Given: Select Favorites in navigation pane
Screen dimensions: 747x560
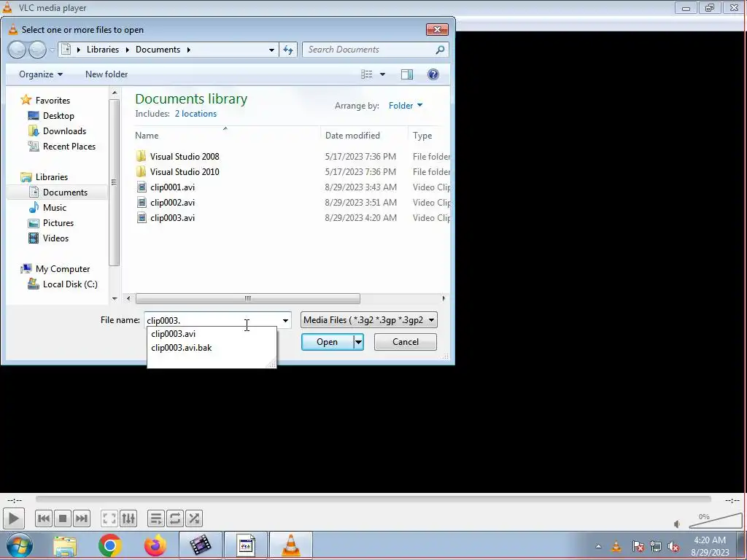Looking at the screenshot, I should (x=53, y=101).
